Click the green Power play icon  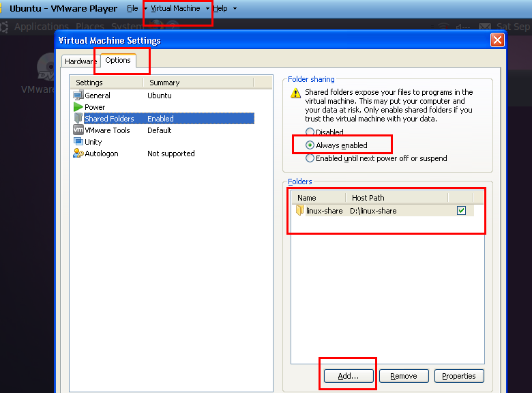click(78, 107)
